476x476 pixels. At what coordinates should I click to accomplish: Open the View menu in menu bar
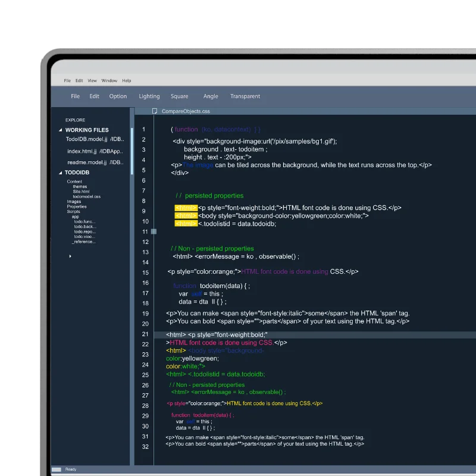[92, 80]
